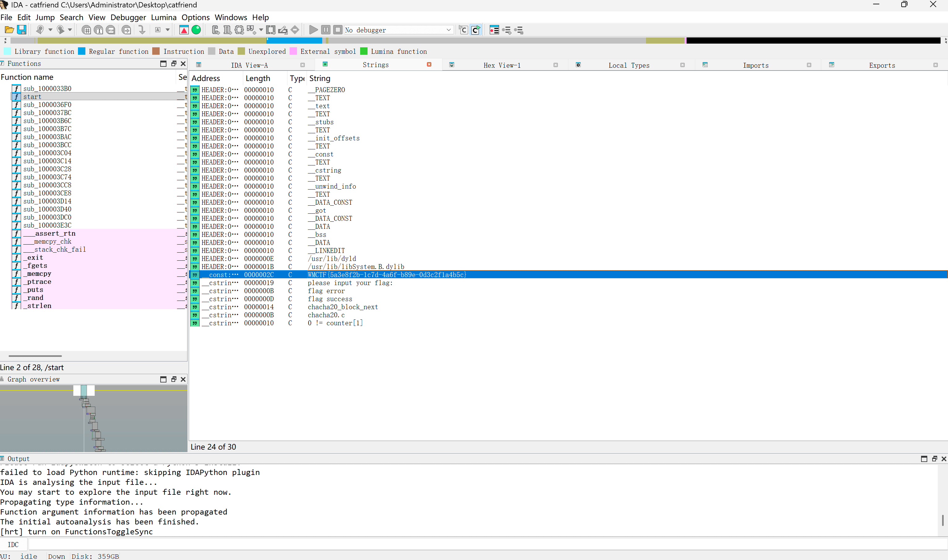Select function sub_1000033B0
Screen dimensions: 948x560
coord(99,88)
